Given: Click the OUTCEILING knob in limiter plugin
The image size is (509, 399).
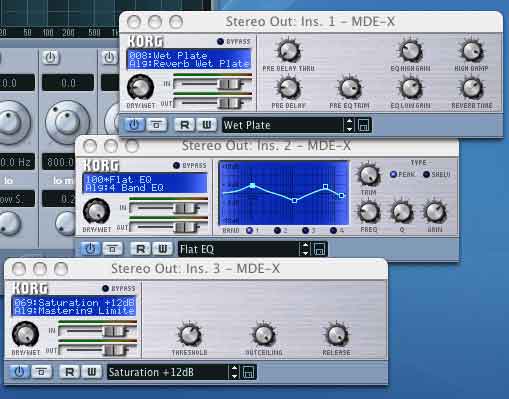Looking at the screenshot, I should pos(264,335).
